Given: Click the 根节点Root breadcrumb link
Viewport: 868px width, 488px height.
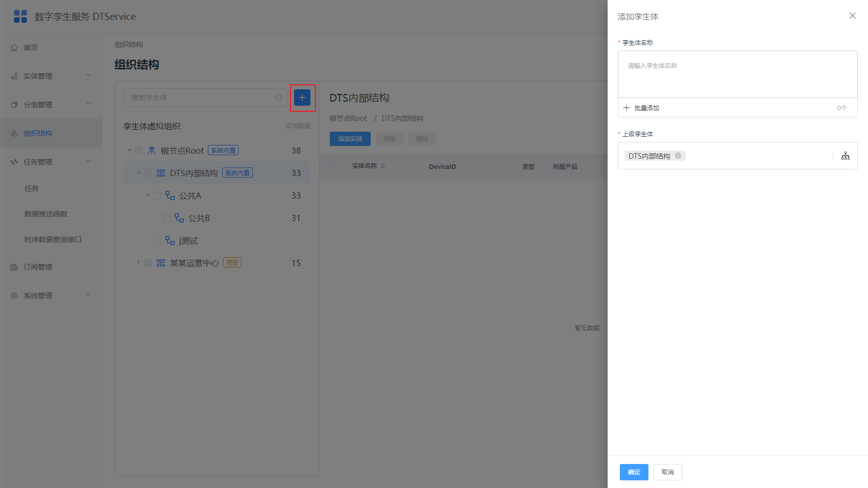Looking at the screenshot, I should pyautogui.click(x=348, y=118).
